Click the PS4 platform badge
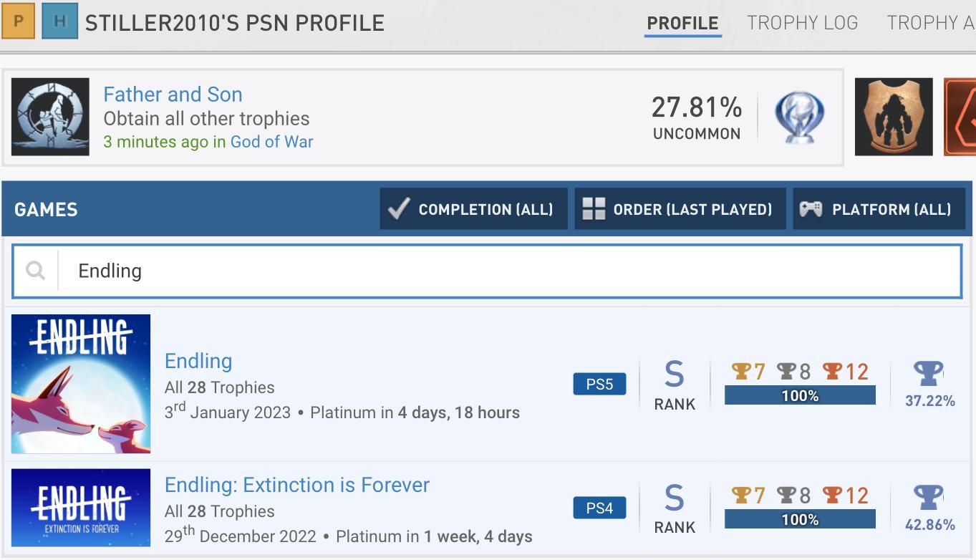 (x=599, y=508)
